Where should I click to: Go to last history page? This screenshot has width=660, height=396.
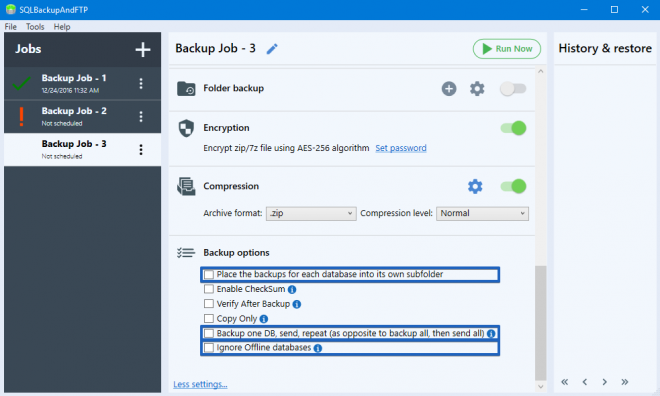coord(625,382)
